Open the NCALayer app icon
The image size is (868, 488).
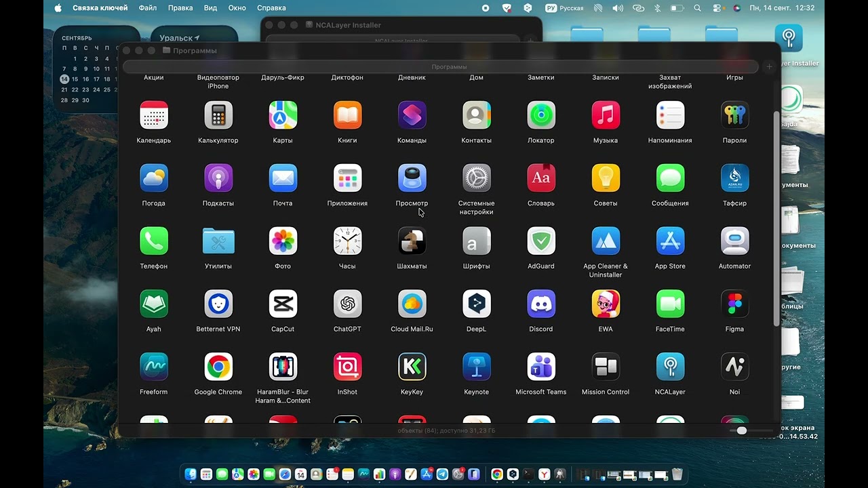[x=670, y=367]
